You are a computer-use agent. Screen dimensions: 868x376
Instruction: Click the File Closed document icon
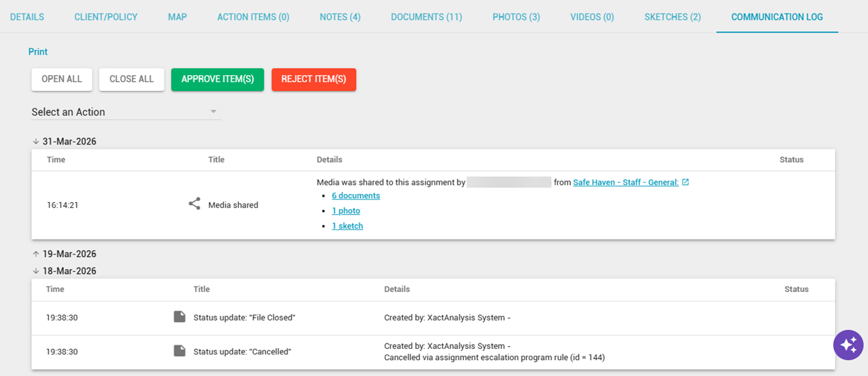click(x=179, y=317)
